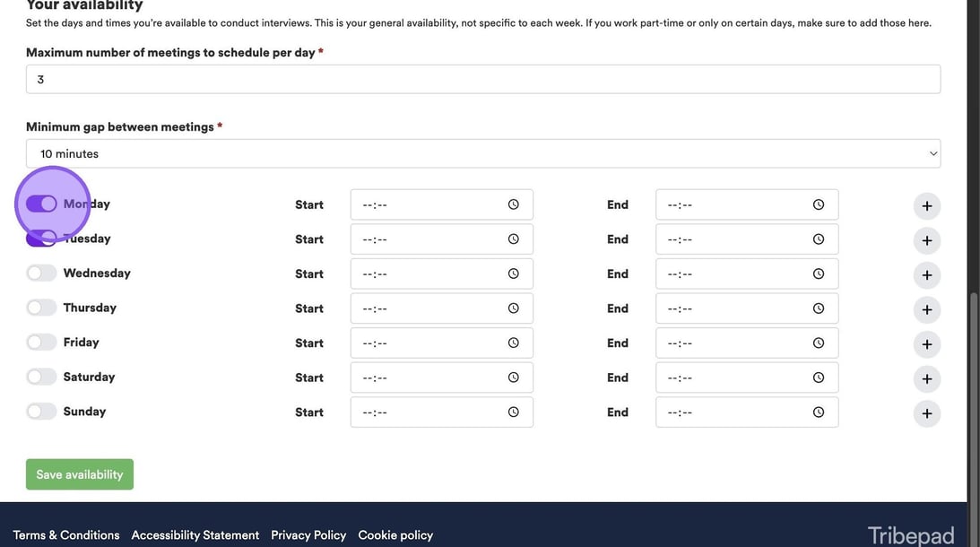This screenshot has width=980, height=547.
Task: Click the clock icon in Monday's Start field
Action: tap(513, 204)
